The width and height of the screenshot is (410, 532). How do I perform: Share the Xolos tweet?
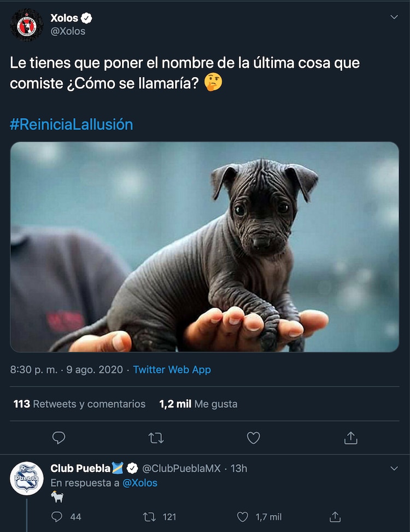click(350, 437)
